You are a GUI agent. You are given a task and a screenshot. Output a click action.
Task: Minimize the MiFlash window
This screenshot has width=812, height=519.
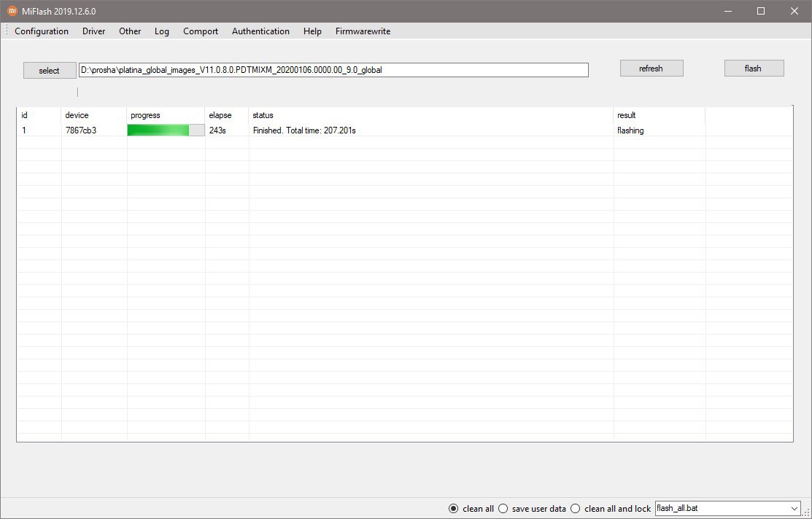tap(727, 11)
